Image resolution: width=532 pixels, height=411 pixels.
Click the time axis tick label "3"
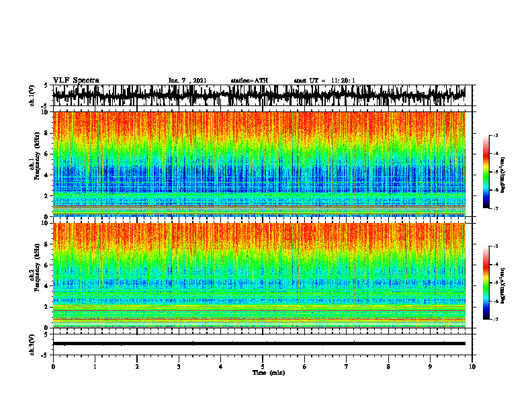(x=179, y=367)
